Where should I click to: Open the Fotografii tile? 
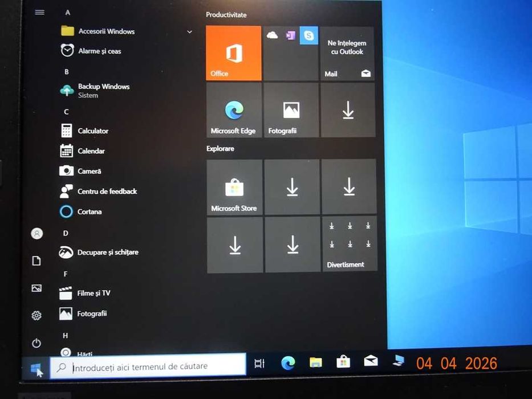click(291, 110)
